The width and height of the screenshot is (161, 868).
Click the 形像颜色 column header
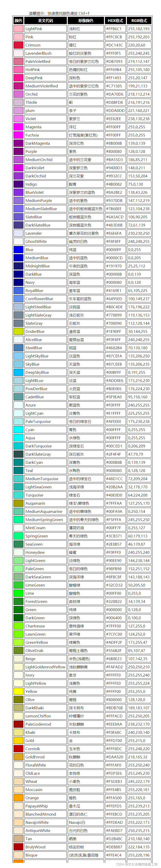(x=86, y=21)
